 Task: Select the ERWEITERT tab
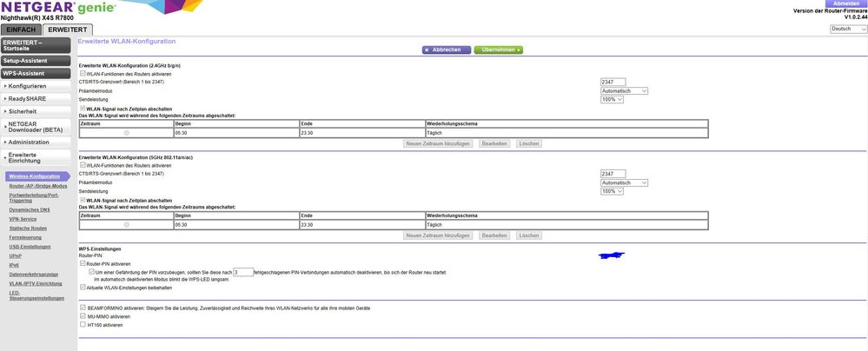(67, 30)
